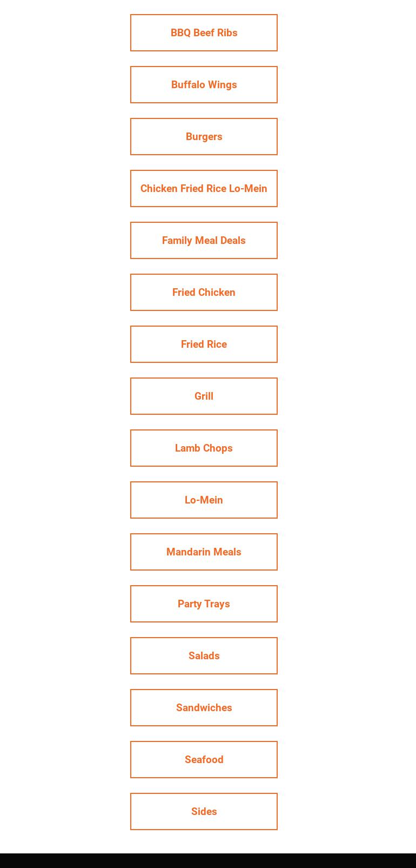
Task: Open the Sides category
Action: tap(204, 812)
